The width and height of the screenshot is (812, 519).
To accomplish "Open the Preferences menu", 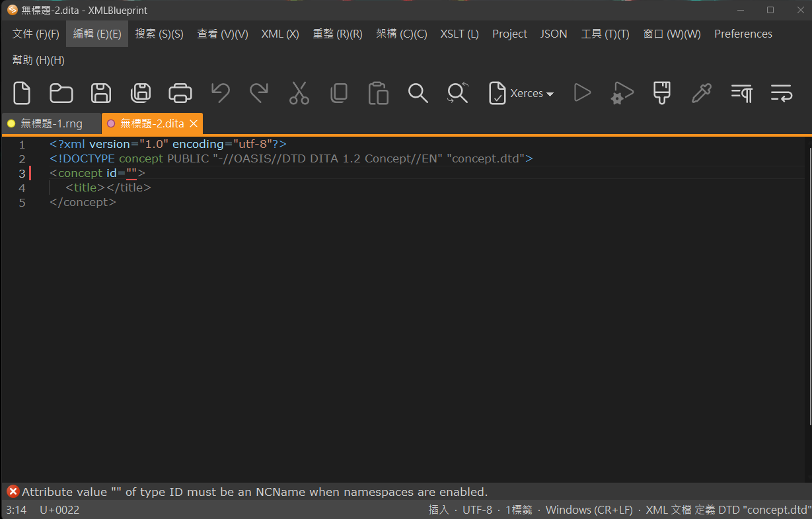I will 743,34.
